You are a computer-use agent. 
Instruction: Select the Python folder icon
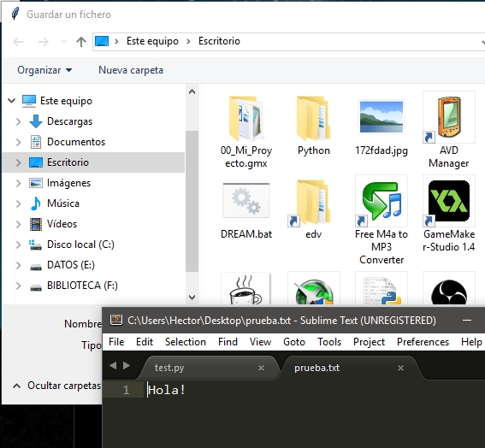pos(314,118)
